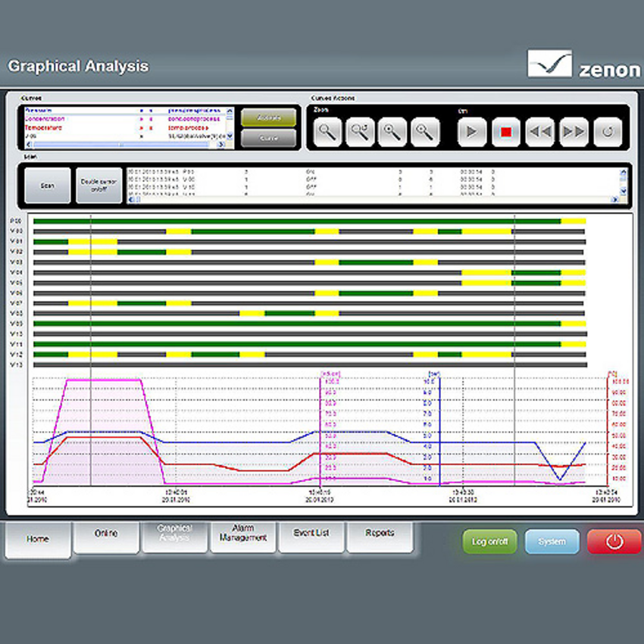Rewind using the double left-arrow icon
The image size is (644, 644).
pos(541,130)
